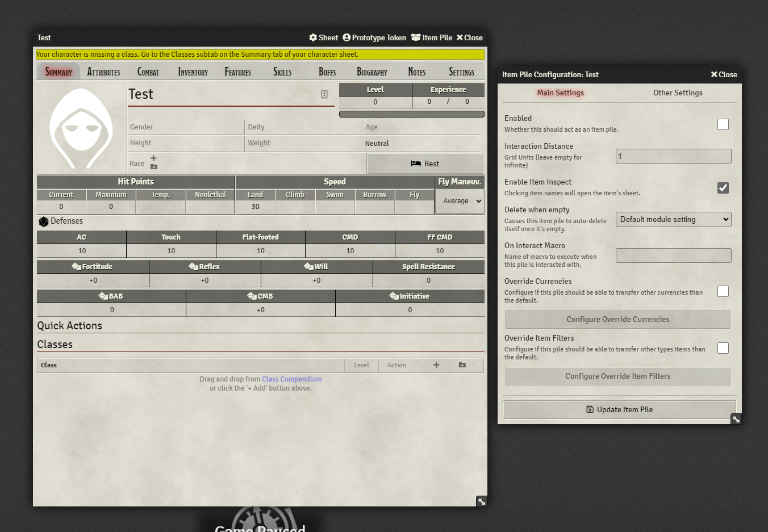Viewport: 768px width, 532px height.
Task: Click the shield icon next to Defenses
Action: click(x=44, y=221)
